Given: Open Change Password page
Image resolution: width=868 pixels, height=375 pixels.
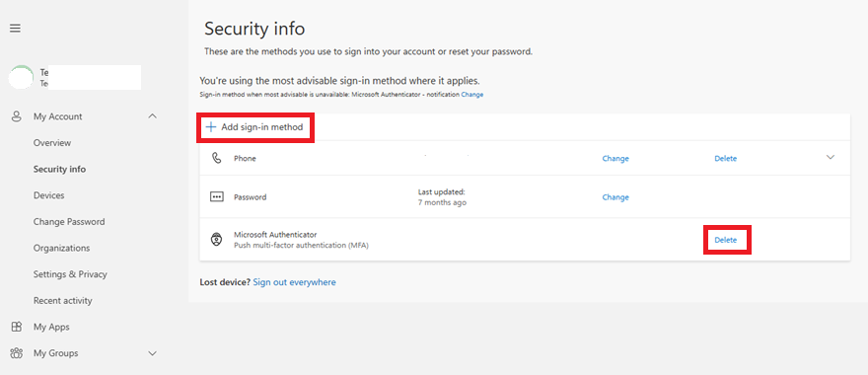Looking at the screenshot, I should coord(69,222).
